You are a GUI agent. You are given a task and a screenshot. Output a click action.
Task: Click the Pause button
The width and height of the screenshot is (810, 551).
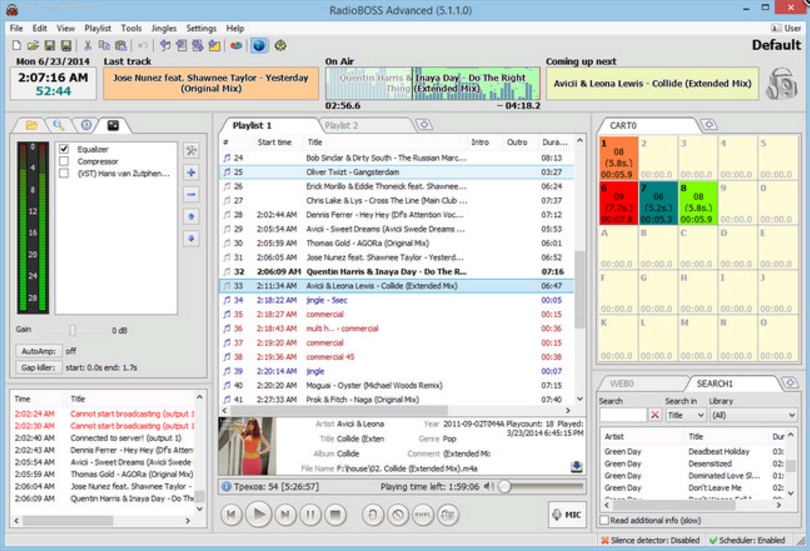(x=310, y=514)
